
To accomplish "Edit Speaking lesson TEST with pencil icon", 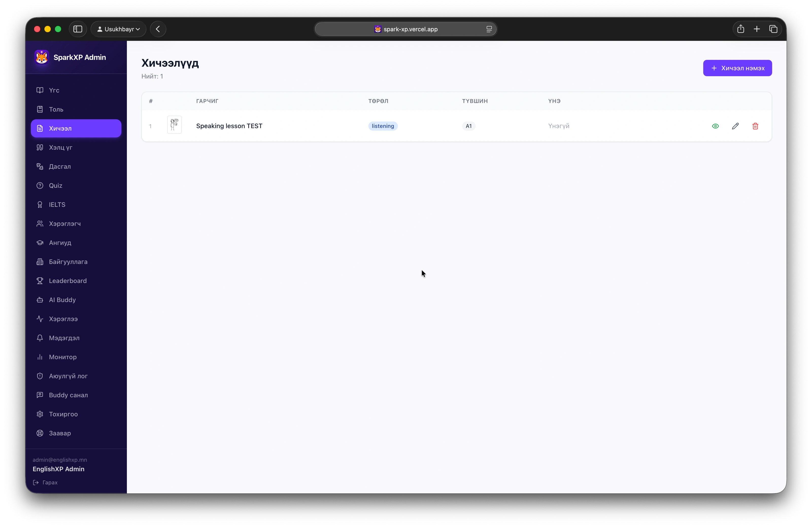I will (x=735, y=126).
